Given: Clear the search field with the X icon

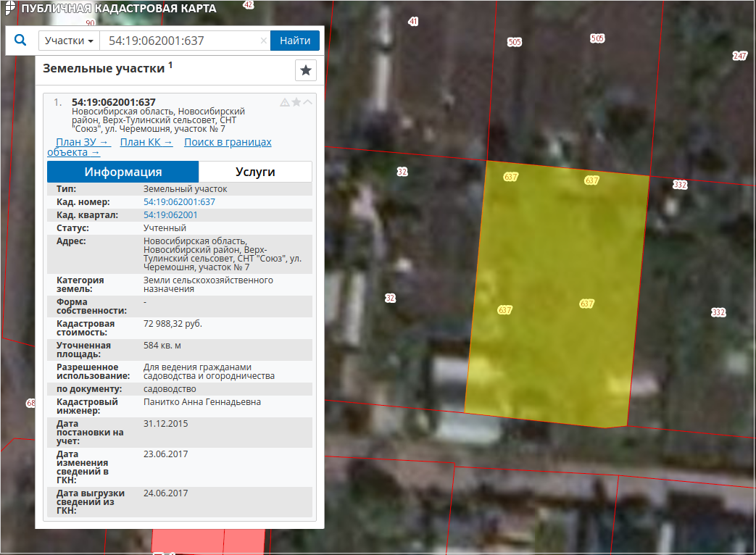Looking at the screenshot, I should click(x=264, y=41).
